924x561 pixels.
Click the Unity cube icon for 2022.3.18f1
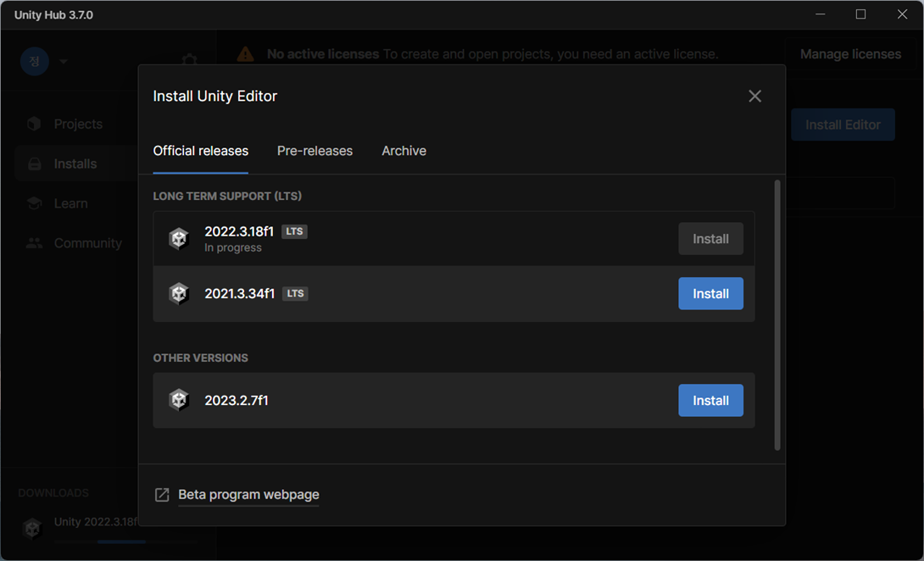coord(179,239)
